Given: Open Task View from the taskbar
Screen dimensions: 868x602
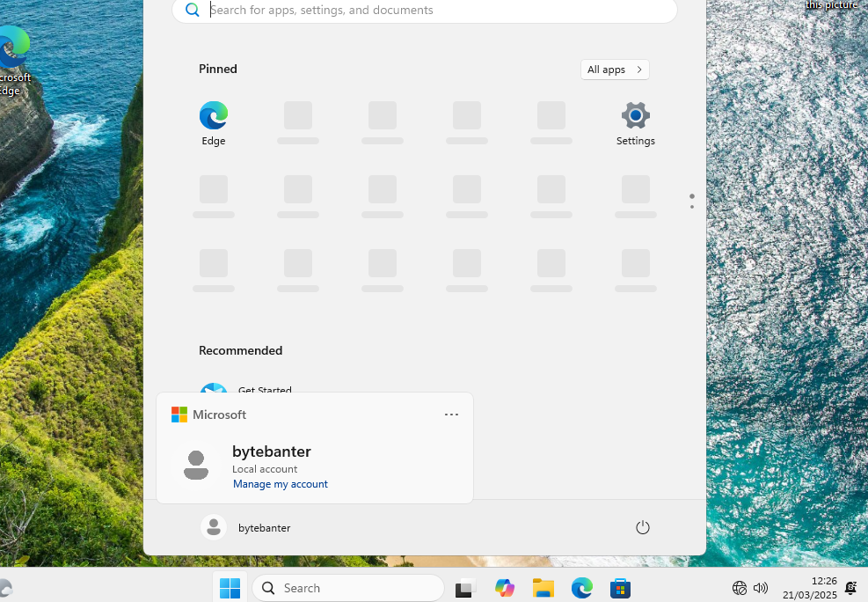Looking at the screenshot, I should pyautogui.click(x=464, y=587).
